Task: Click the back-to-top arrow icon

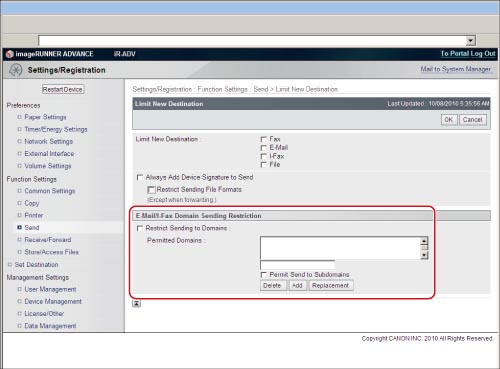Action: [137, 303]
